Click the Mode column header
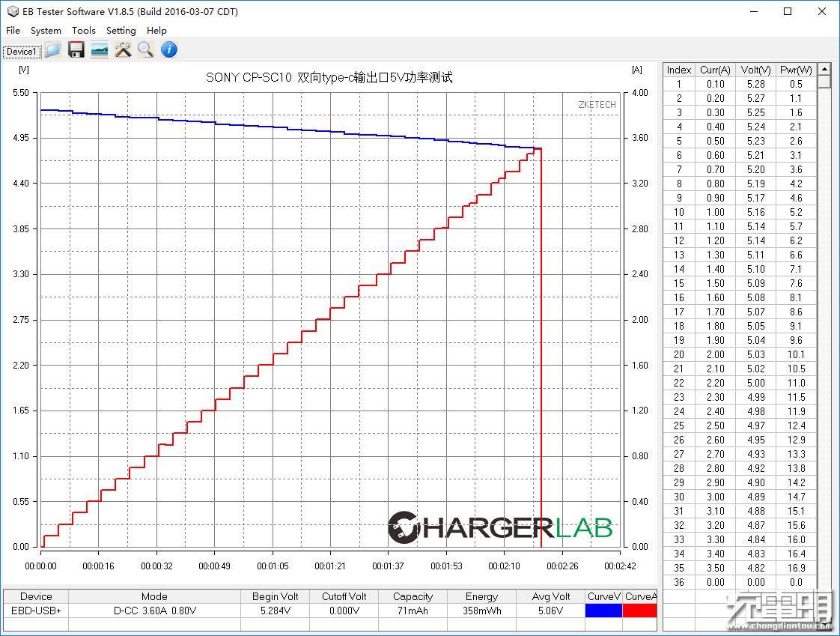The width and height of the screenshot is (840, 636). coord(154,596)
